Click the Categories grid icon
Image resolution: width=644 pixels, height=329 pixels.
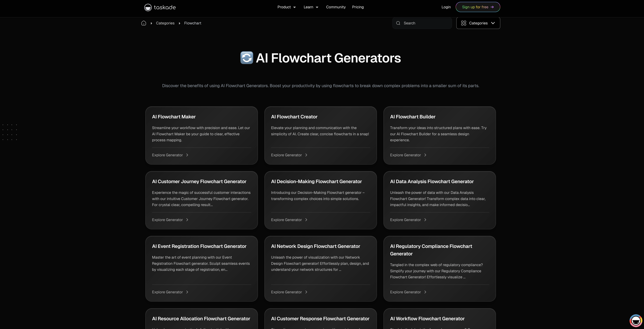[x=464, y=23]
